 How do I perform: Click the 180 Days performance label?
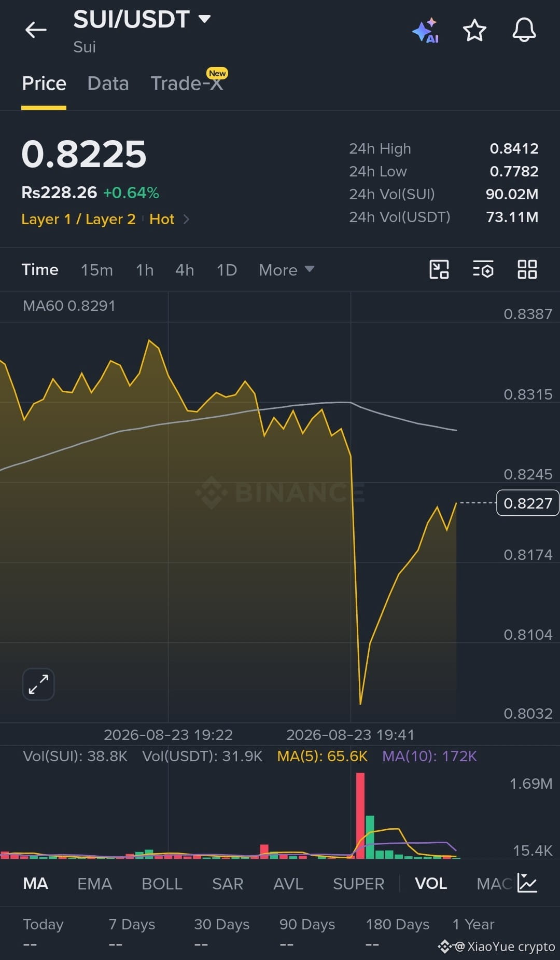coord(398,924)
